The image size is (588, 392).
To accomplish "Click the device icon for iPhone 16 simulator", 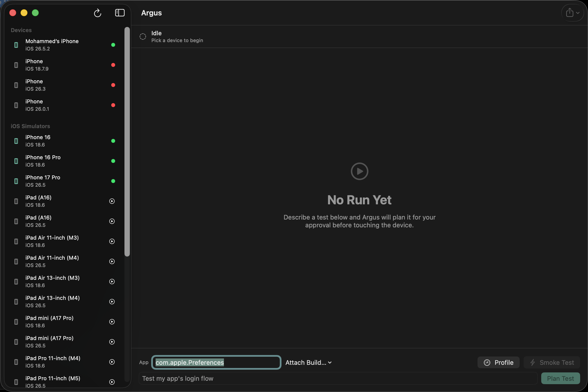I will tap(16, 141).
